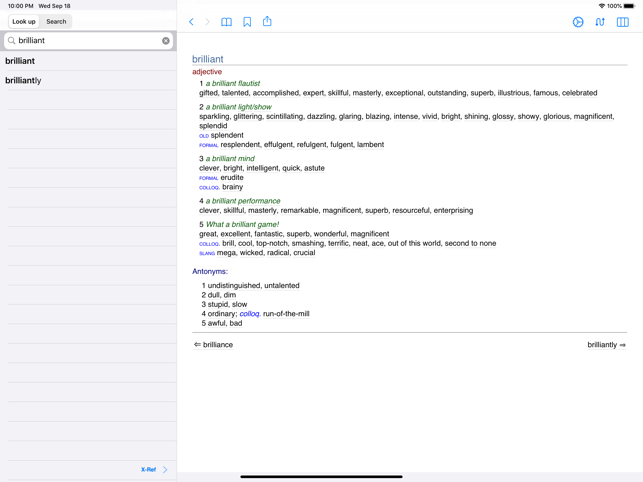Switch to the Look up tab
The height and width of the screenshot is (482, 643).
click(24, 21)
